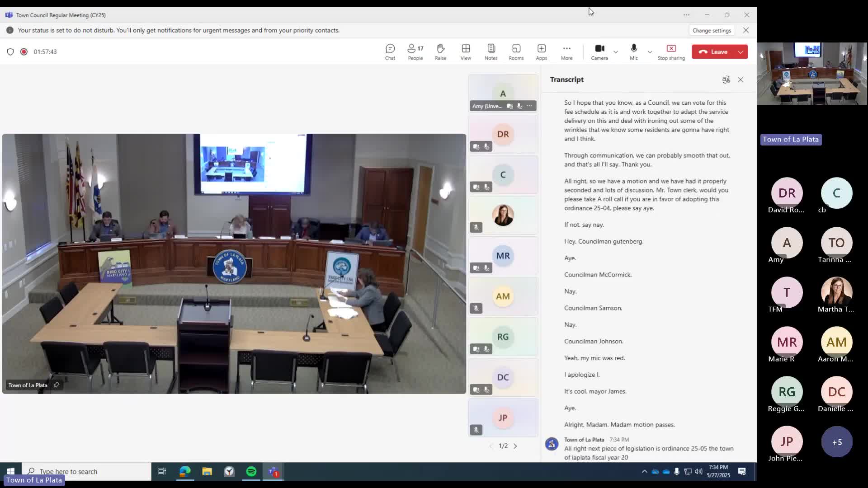Click the Change settings button
Image resolution: width=868 pixels, height=488 pixels.
tap(712, 30)
